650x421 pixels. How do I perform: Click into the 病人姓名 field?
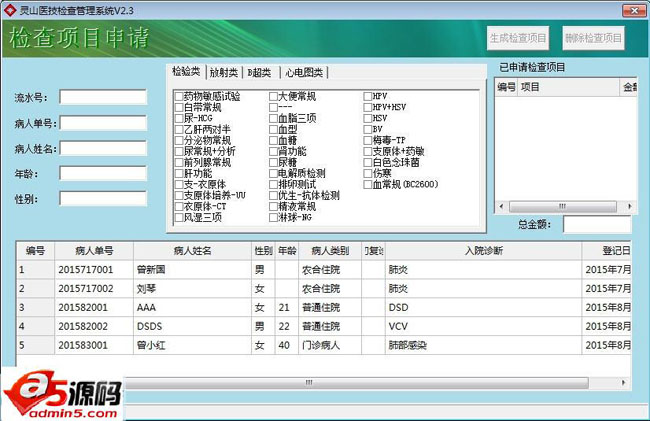(x=103, y=148)
